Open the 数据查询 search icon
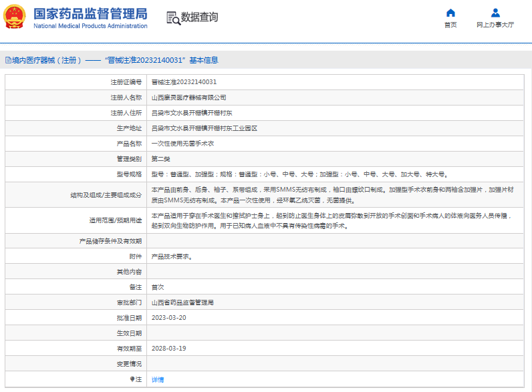Viewport: 532px width, 392px height. [x=173, y=18]
